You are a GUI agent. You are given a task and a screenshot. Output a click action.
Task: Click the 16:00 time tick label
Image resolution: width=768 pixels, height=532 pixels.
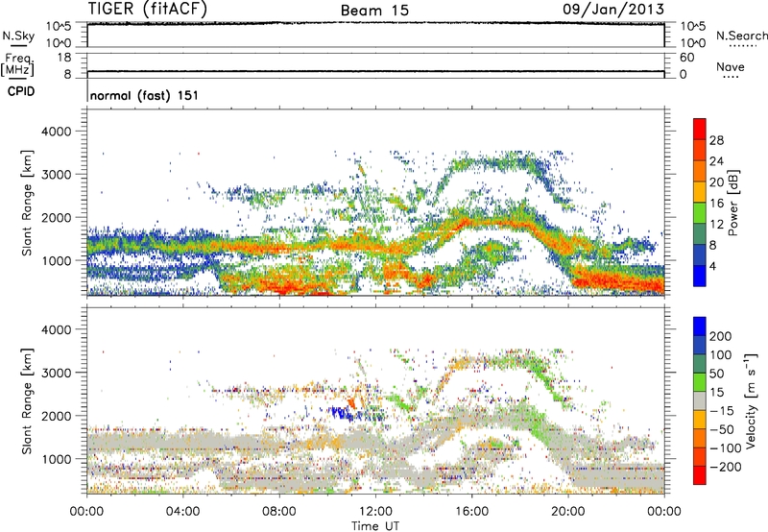tap(471, 512)
